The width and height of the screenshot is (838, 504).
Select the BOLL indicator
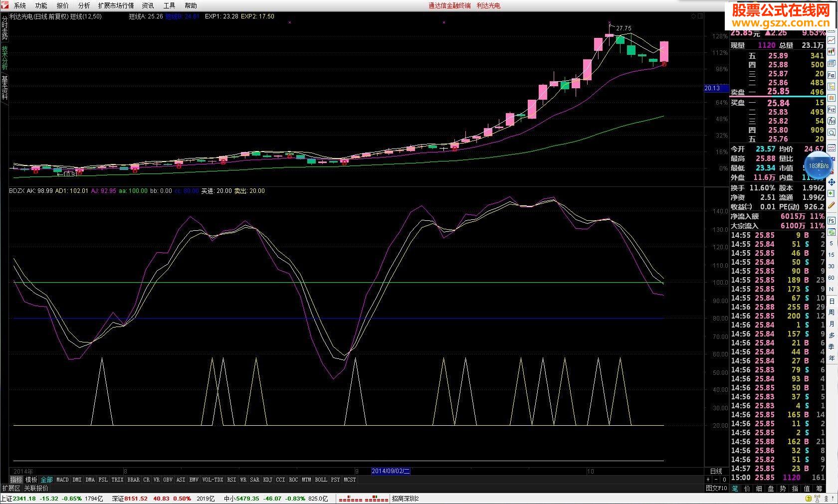321,480
